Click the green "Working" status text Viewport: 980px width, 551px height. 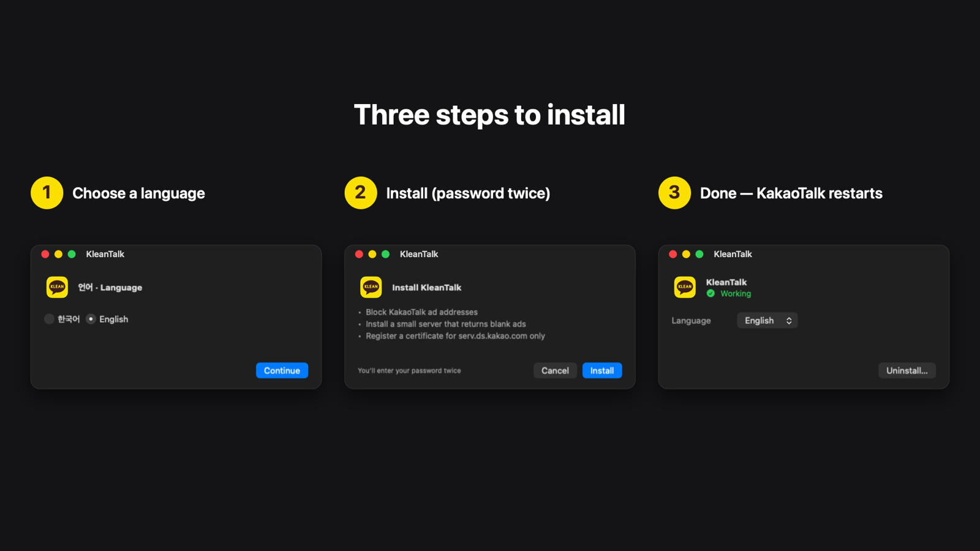click(736, 294)
